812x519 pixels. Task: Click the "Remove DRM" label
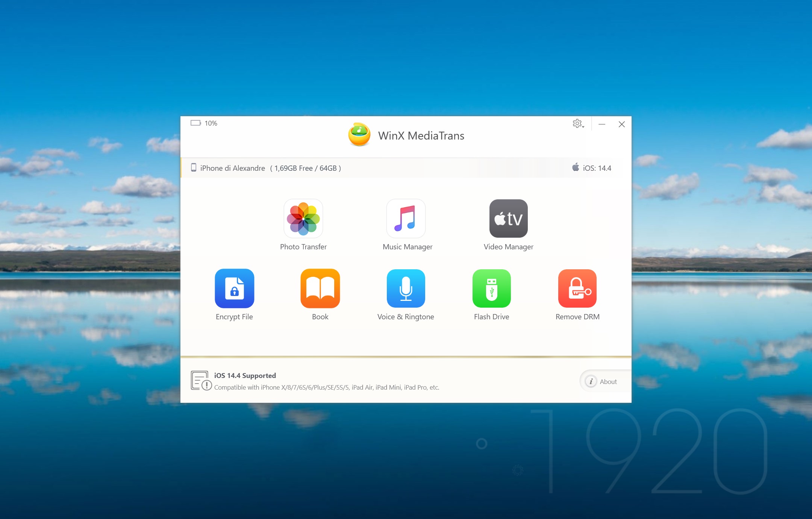pos(577,317)
